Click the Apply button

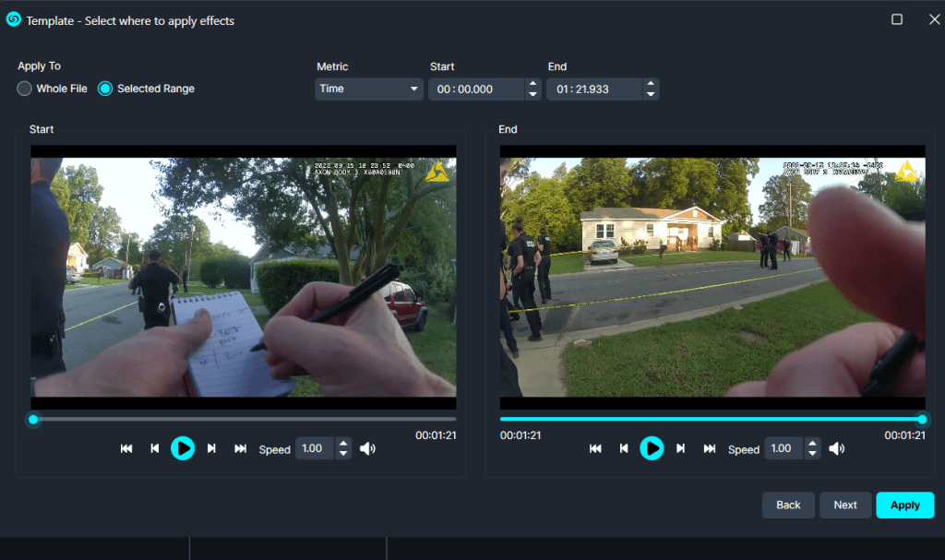pos(904,505)
